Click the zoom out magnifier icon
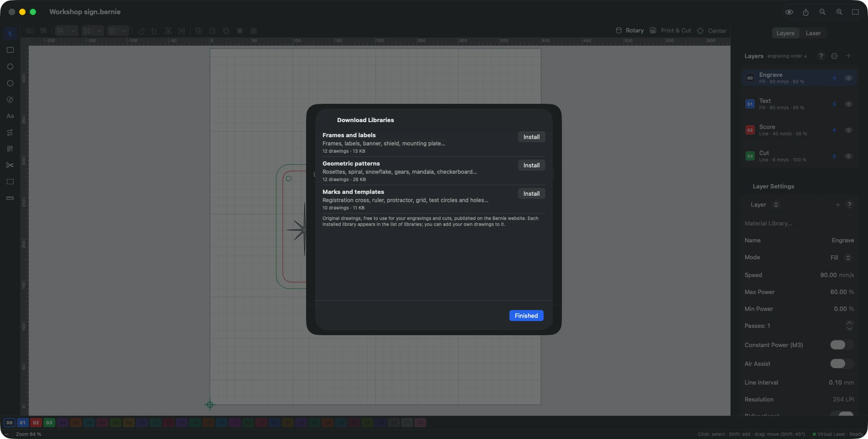The width and height of the screenshot is (868, 439). point(822,12)
